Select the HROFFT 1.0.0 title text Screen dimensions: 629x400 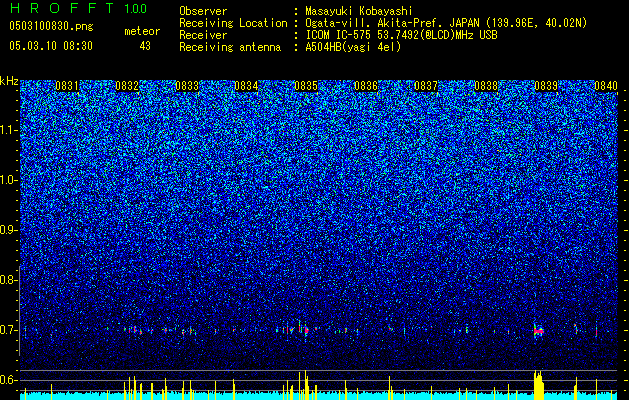[78, 8]
